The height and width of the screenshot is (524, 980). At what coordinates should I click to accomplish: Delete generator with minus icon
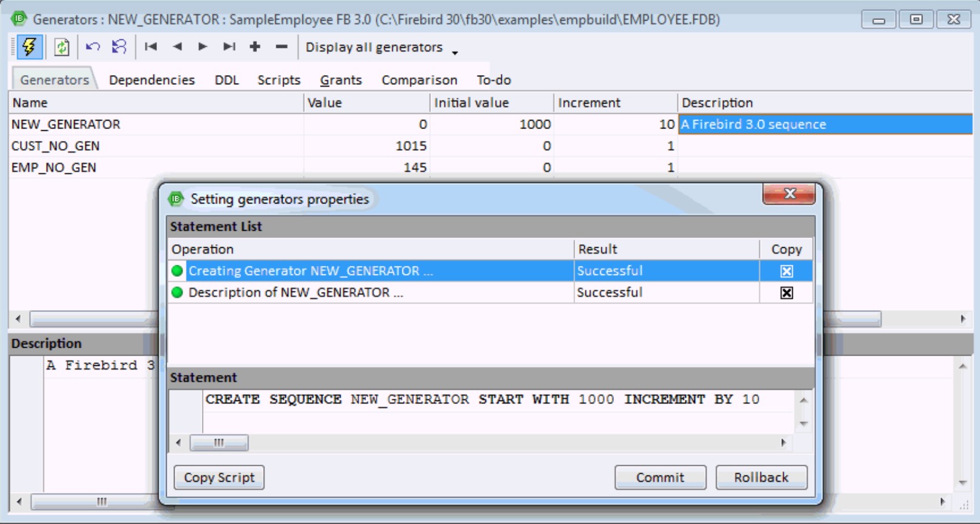pos(281,47)
